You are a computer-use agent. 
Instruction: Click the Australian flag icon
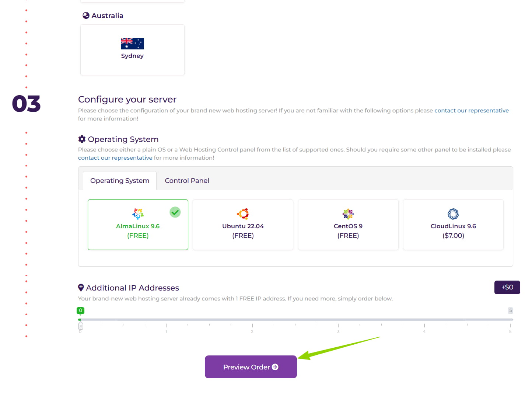132,44
